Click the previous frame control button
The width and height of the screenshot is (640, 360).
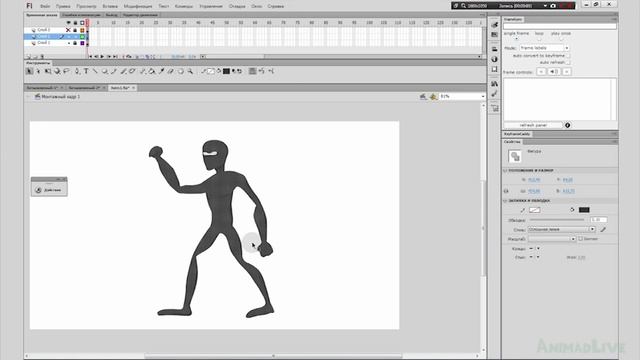(x=541, y=72)
